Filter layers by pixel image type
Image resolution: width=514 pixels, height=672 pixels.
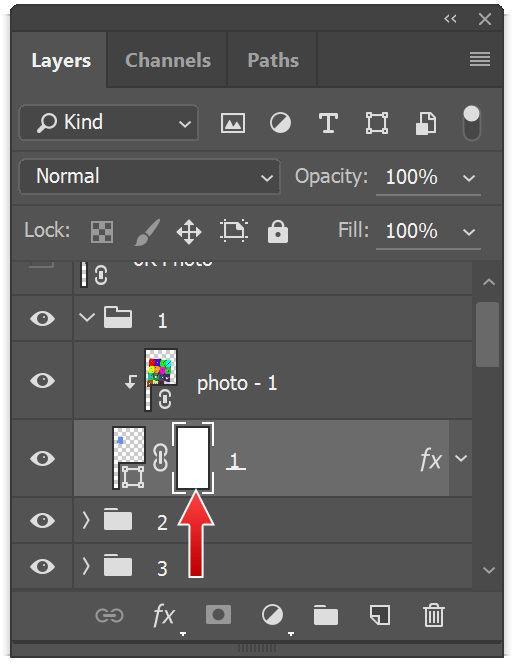[233, 123]
